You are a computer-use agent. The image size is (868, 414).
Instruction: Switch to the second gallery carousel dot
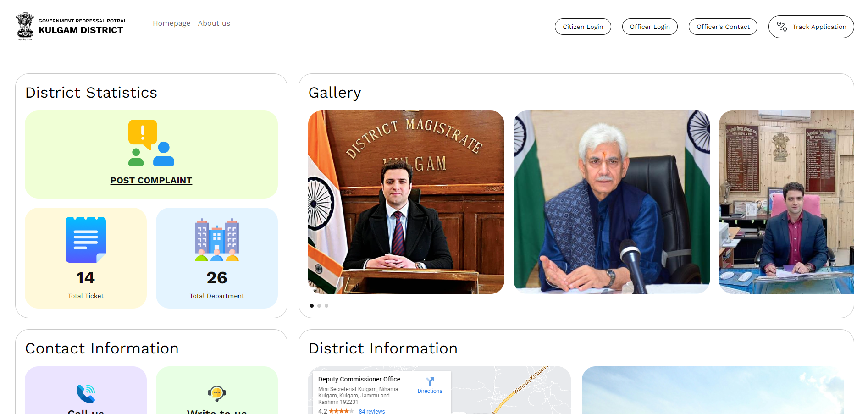click(319, 306)
